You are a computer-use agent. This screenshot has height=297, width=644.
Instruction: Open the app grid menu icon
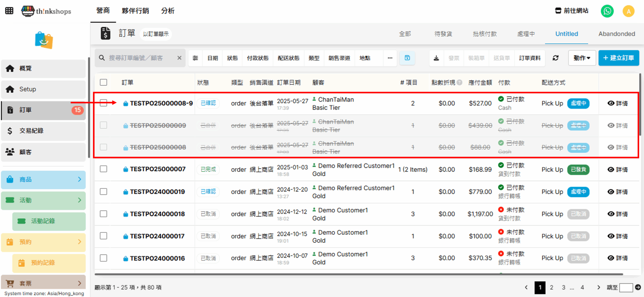(x=9, y=11)
